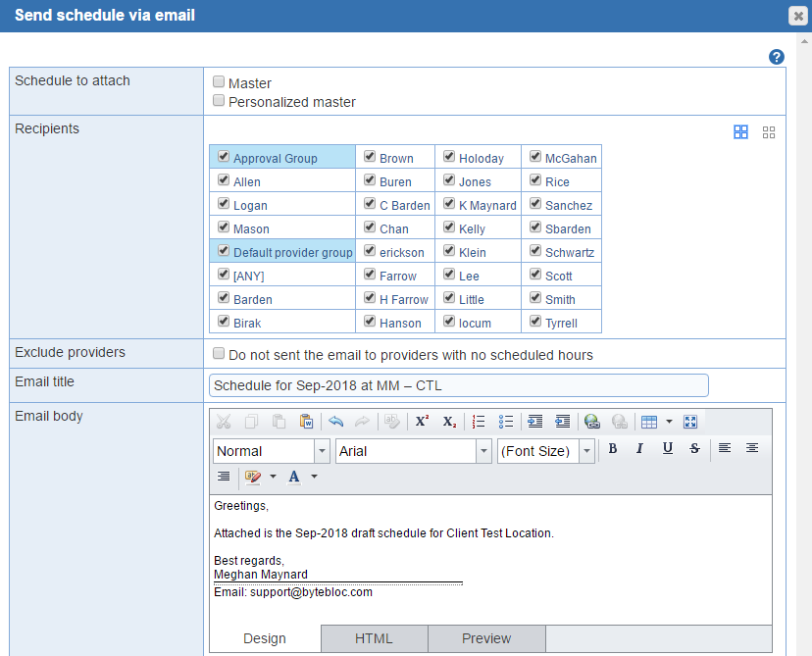Click the Cut scissors icon
Viewport: 812px width, 656px height.
point(224,422)
